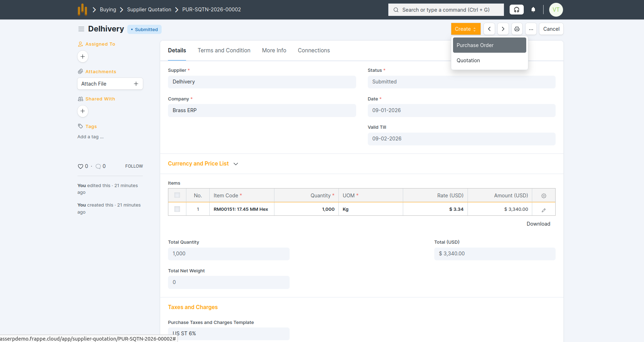Screen dimensions: 644x342
Task: Go to previous document arrow
Action: (489, 29)
